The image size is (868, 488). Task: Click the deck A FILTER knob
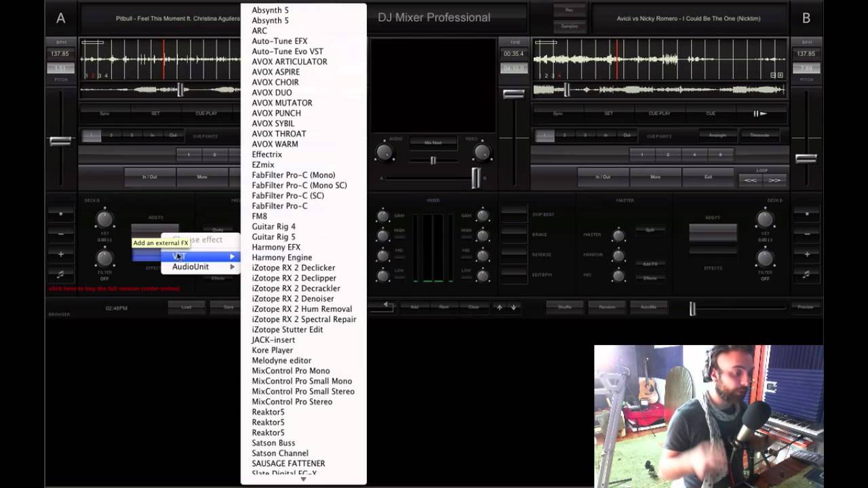(104, 258)
